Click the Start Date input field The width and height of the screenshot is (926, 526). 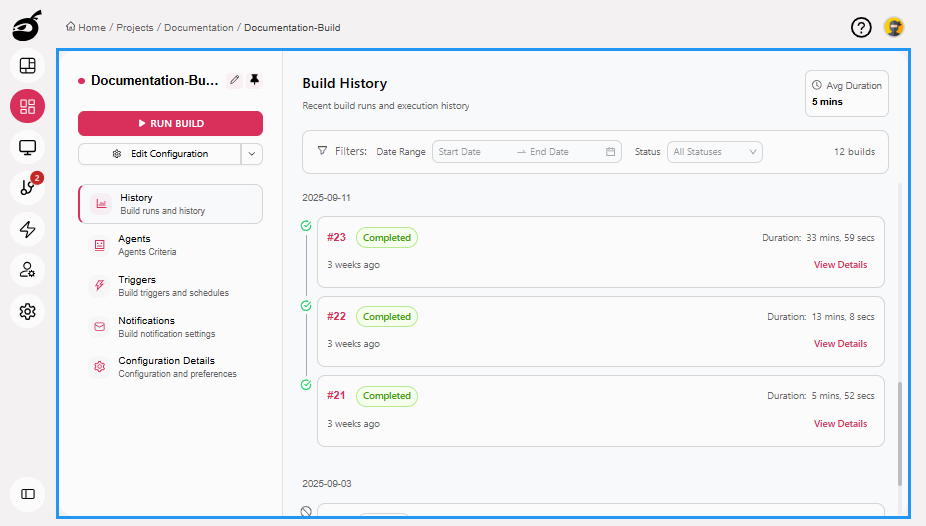474,152
